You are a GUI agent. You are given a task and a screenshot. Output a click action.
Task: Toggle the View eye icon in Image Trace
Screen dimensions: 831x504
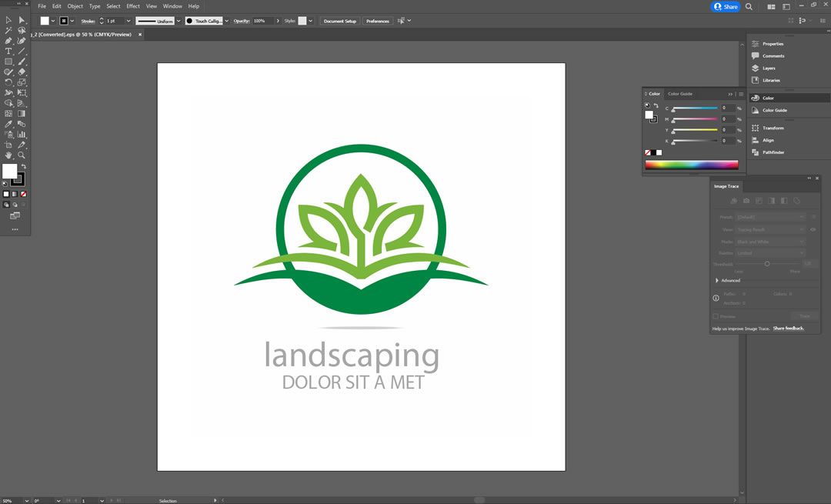[813, 229]
